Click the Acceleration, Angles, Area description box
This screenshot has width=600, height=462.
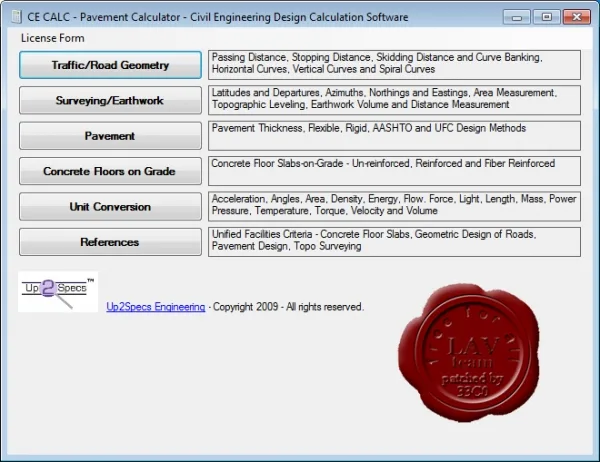394,207
